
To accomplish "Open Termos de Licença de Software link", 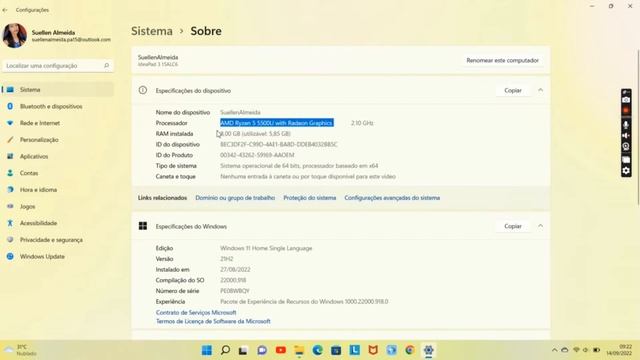I will click(213, 322).
